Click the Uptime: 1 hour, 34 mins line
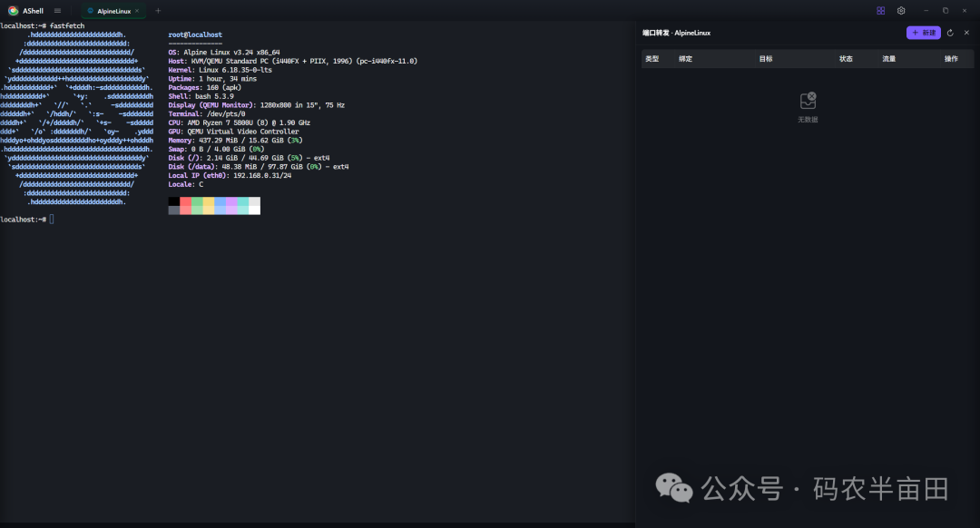 tap(212, 79)
